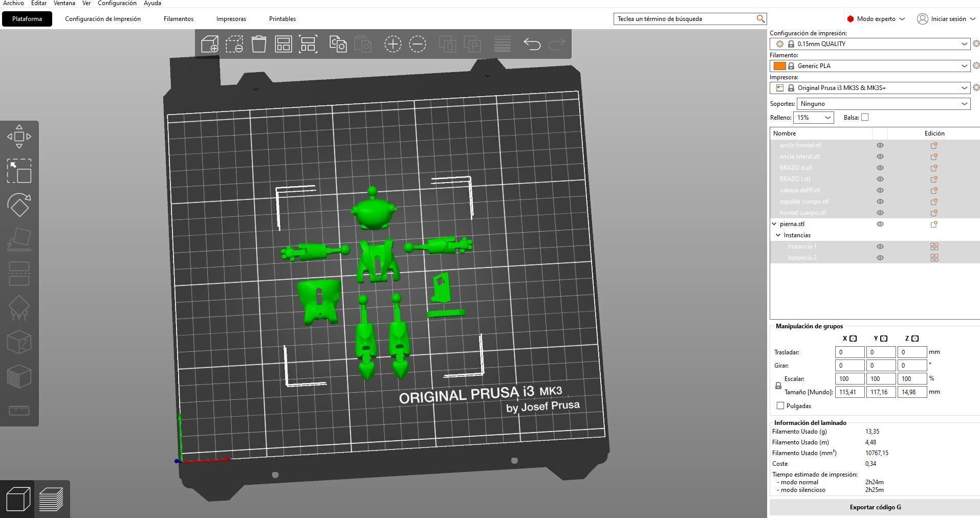Viewport: 980px width, 518px height.
Task: Click the instance icon for Instancia 2
Action: click(x=934, y=258)
